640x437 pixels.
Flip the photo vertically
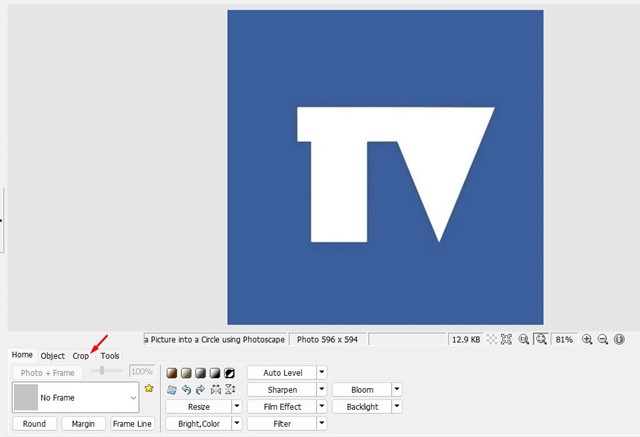[x=230, y=390]
